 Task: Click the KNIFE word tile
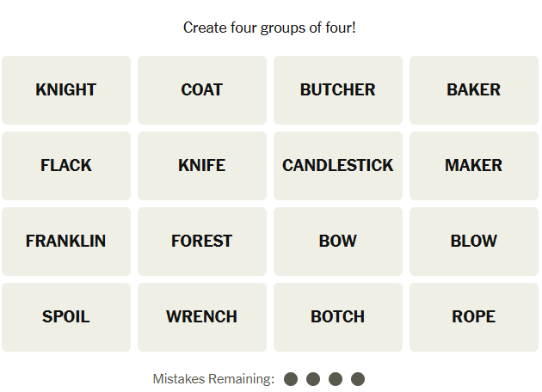[x=202, y=166]
